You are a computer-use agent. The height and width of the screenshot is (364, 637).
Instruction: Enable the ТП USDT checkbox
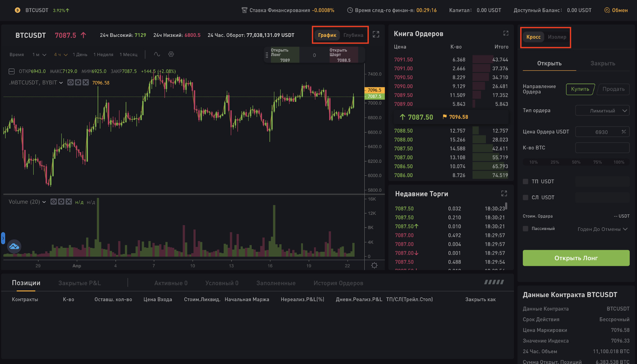[525, 182]
